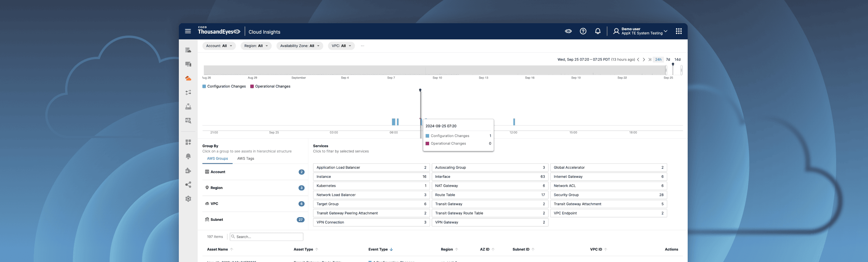
Task: Filter by Security Group service
Action: (x=608, y=195)
